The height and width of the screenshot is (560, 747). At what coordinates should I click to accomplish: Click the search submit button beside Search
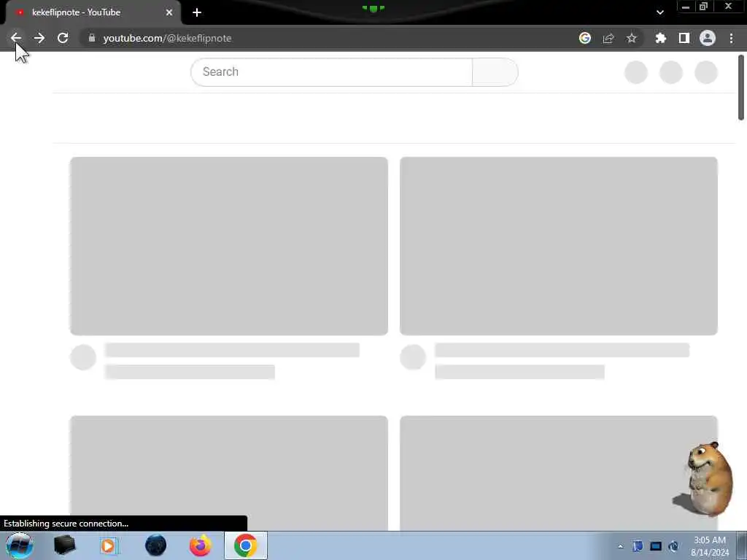click(x=495, y=72)
